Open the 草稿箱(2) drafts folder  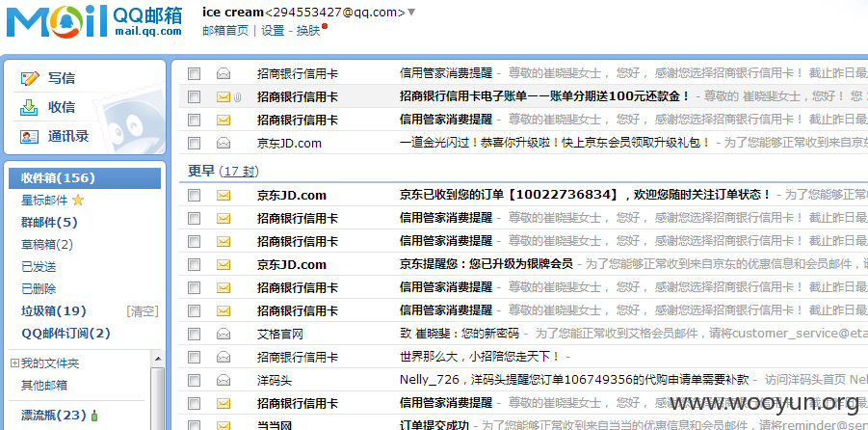[47, 244]
